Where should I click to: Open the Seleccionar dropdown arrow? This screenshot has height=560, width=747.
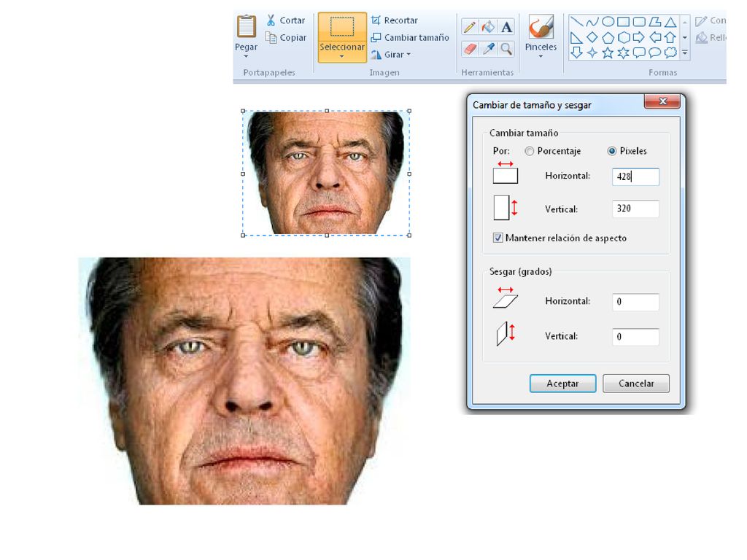pos(342,57)
